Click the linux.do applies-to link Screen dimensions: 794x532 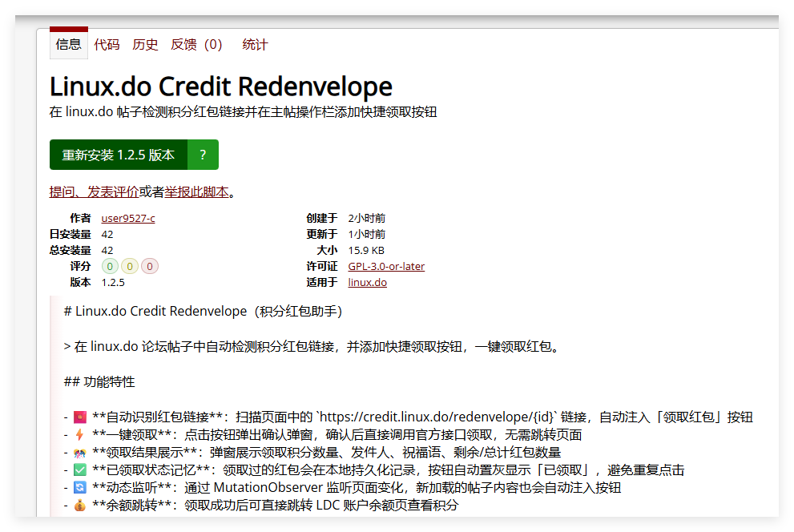(367, 283)
